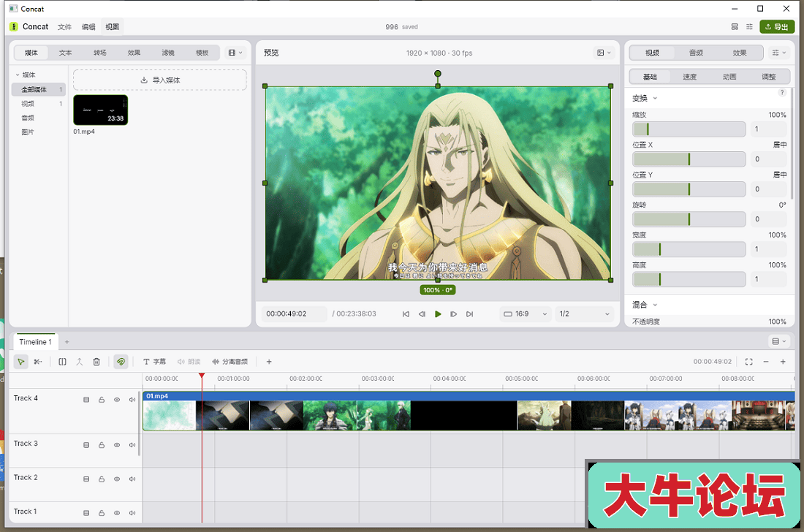Click the 01.mp4 clip on Track 4
804x532 pixels.
469,411
